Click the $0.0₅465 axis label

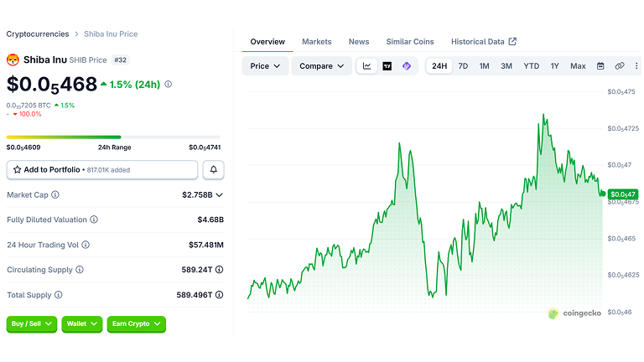[621, 239]
